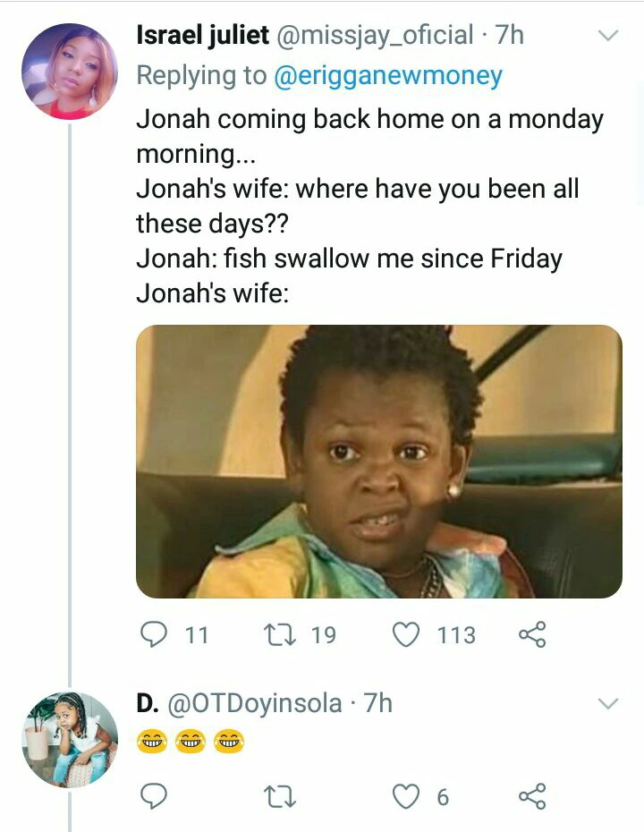
Task: Reply to D.'s emoji tweet
Action: [x=156, y=796]
